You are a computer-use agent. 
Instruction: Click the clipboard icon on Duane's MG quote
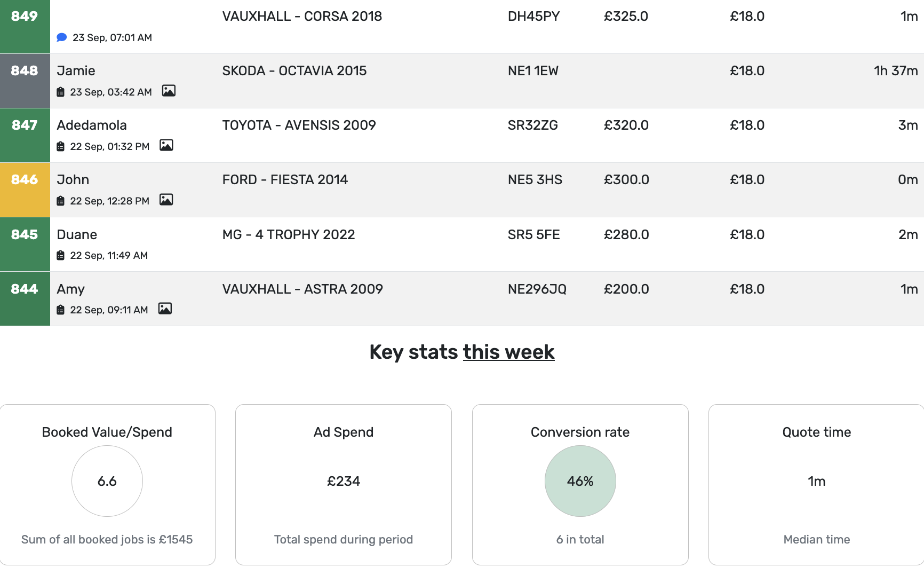tap(60, 255)
